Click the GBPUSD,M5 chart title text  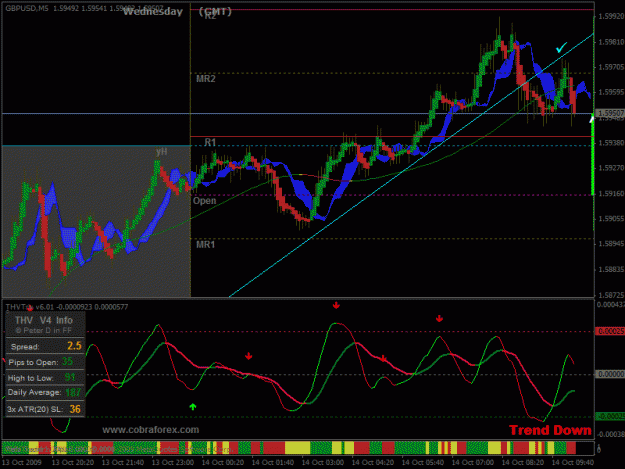(27, 8)
